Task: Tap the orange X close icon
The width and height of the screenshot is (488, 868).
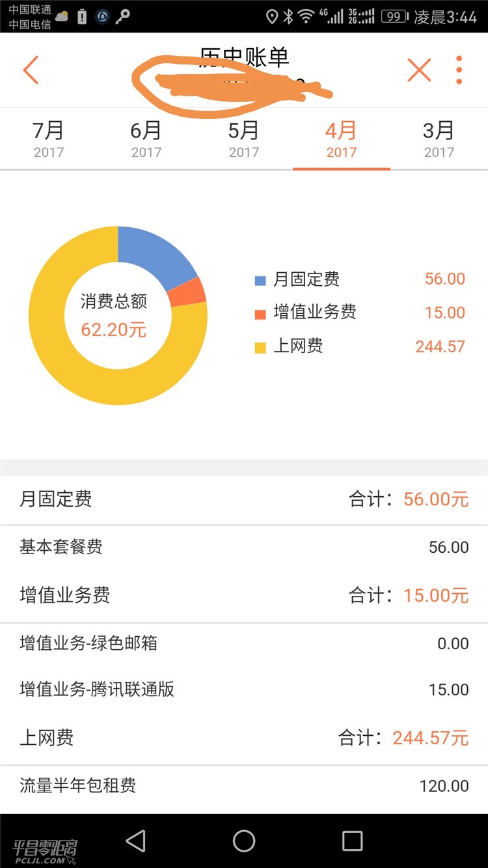Action: coord(419,70)
